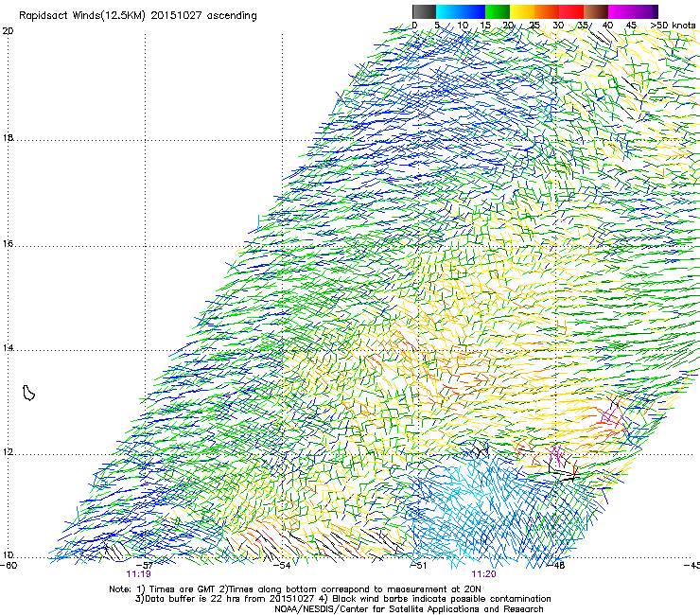The width and height of the screenshot is (700, 615).
Task: Click the note line 'Times are GMT'
Action: pyautogui.click(x=184, y=589)
